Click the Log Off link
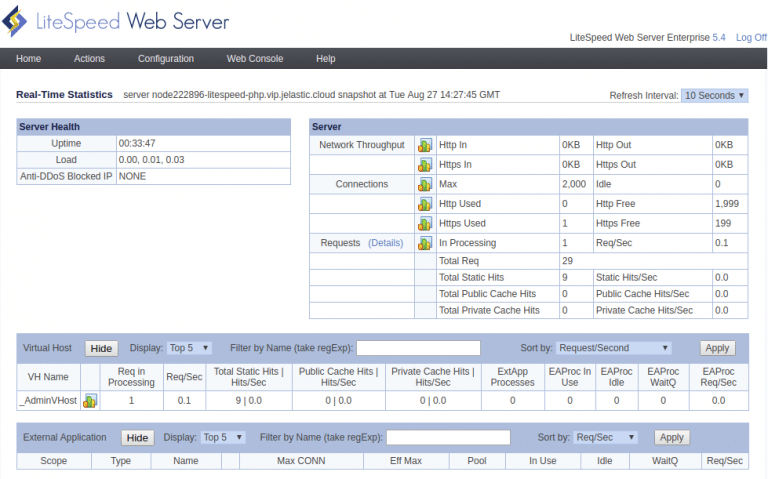 pos(751,38)
